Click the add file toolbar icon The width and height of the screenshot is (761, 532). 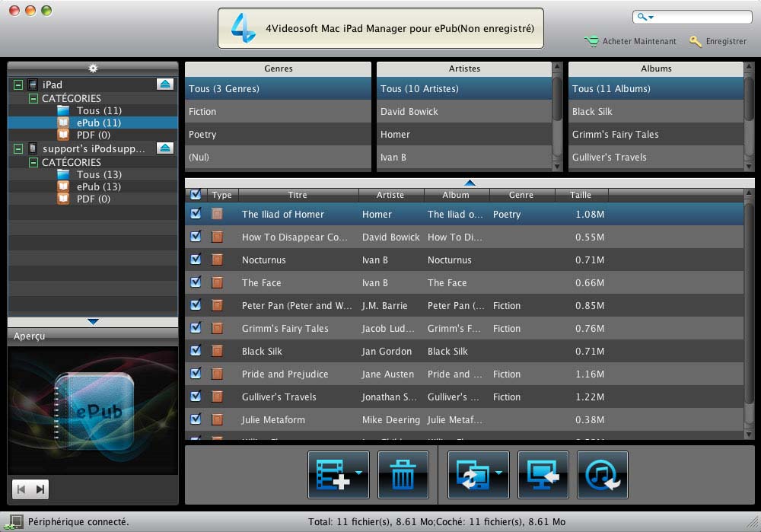click(333, 475)
